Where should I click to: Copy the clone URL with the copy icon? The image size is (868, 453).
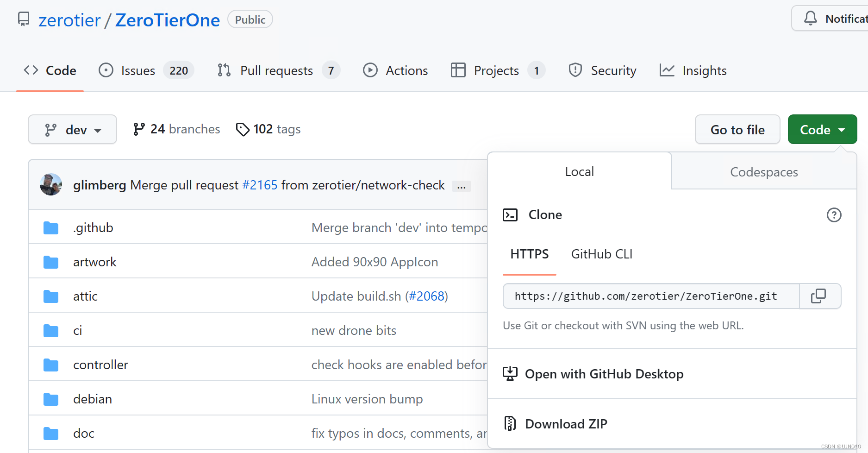click(818, 296)
